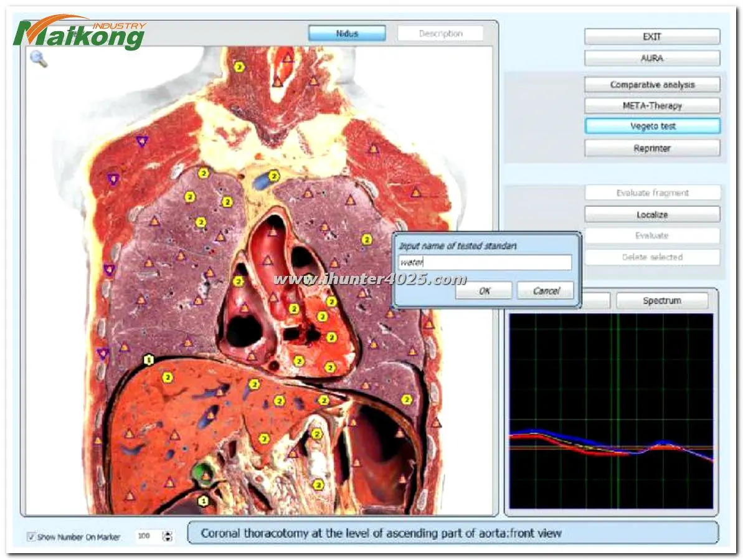Click the green circular marker near the gallbladder

point(201,472)
